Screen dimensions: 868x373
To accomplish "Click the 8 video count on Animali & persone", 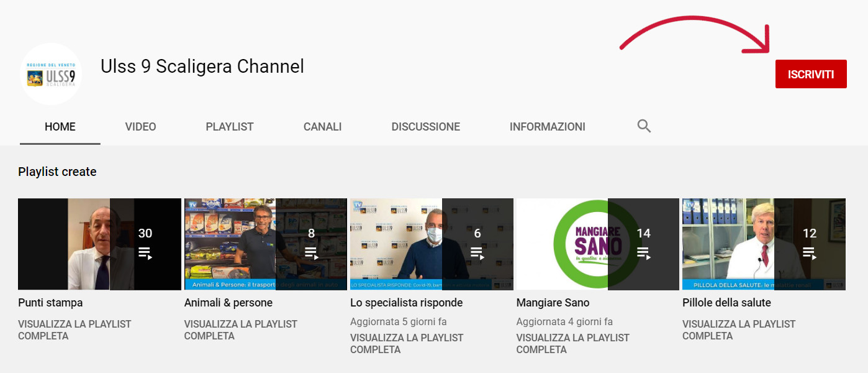I will (x=311, y=233).
